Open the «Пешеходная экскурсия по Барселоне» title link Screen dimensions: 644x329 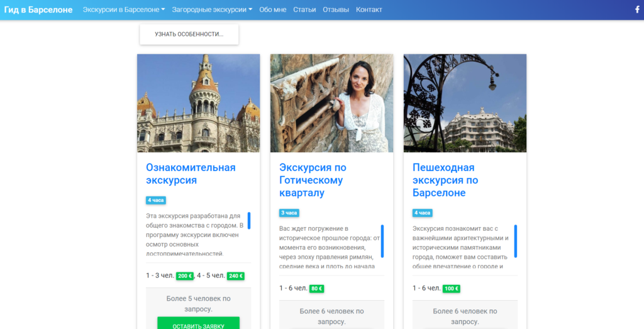click(445, 180)
